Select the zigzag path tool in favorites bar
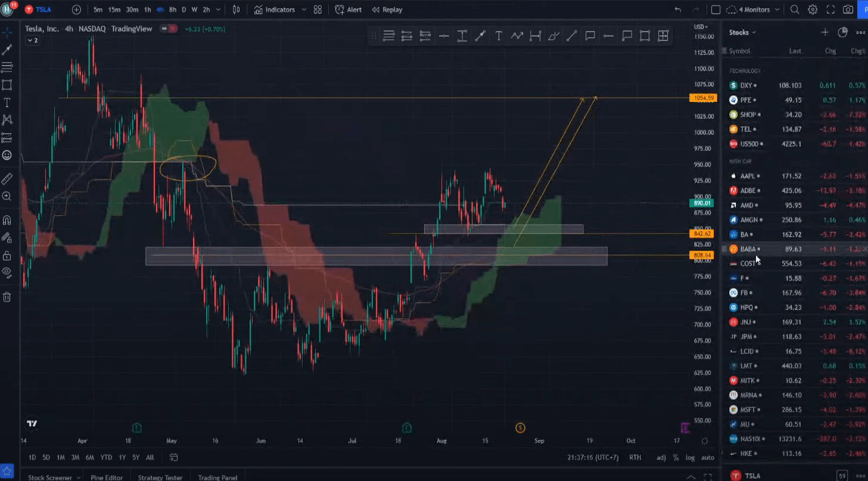868x481 pixels. pyautogui.click(x=517, y=36)
